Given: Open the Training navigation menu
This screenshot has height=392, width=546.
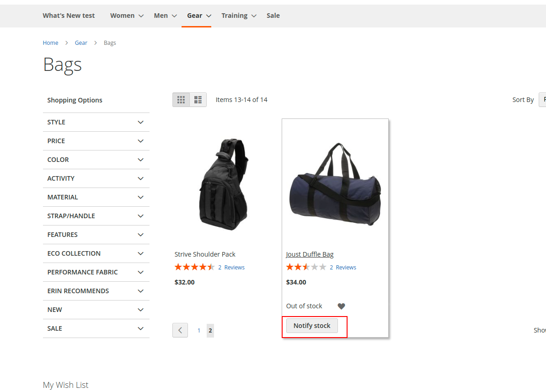Looking at the screenshot, I should coord(239,16).
